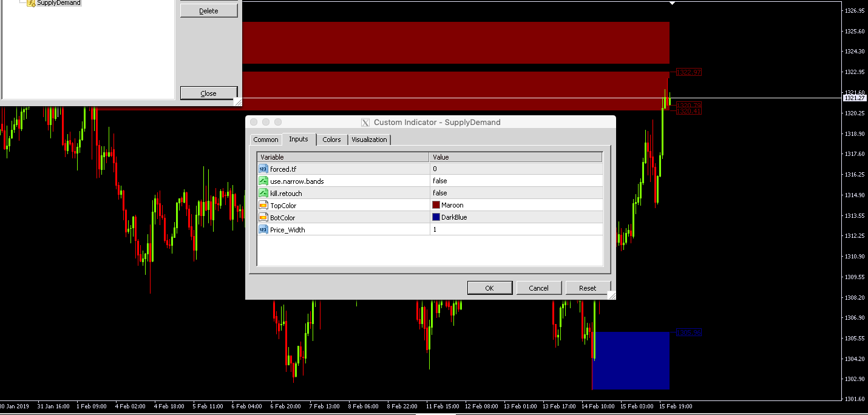Select the BotColor variable name
The width and height of the screenshot is (868, 415).
283,217
